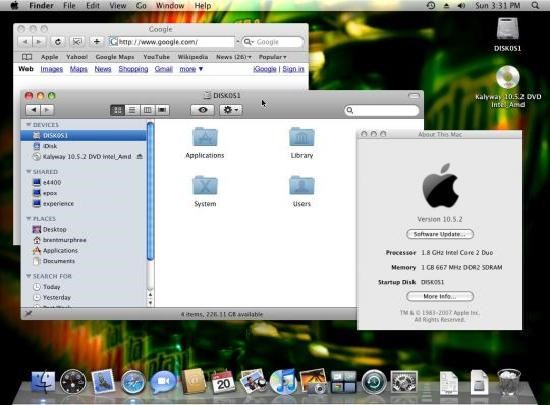Open Finder from the Dock
Viewport: 550px width, 405px height.
[43, 382]
